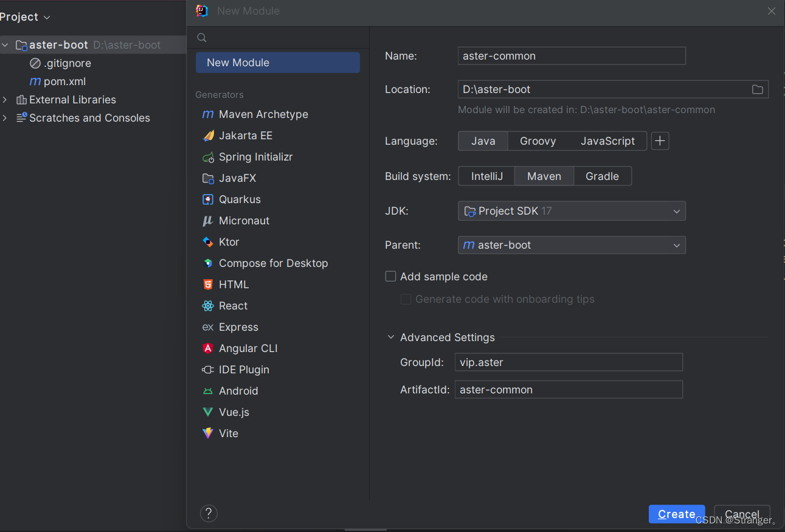Expand Scratches and Consoles node
The image size is (785, 532).
(5, 118)
